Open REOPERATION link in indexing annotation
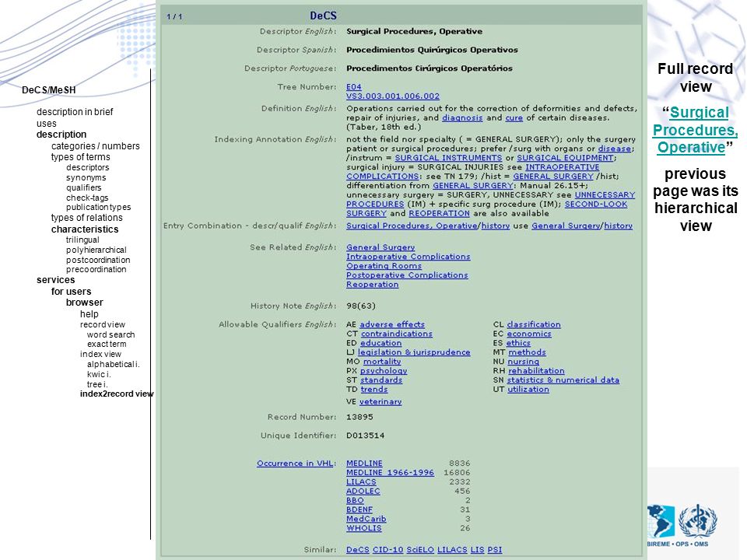 tap(439, 213)
